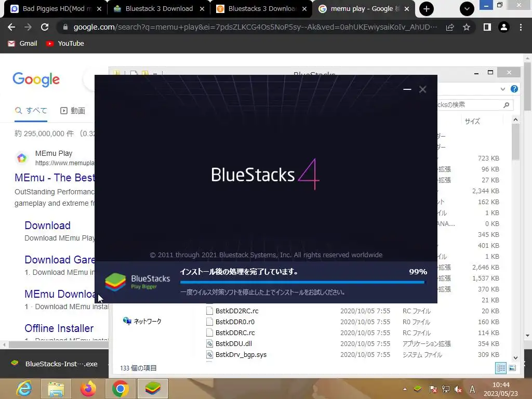Maximize the Explorer BlueStacks window

tap(490, 72)
